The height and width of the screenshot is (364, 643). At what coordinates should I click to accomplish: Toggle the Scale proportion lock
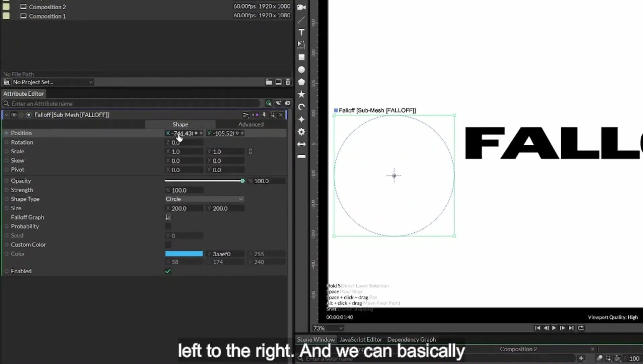[250, 151]
